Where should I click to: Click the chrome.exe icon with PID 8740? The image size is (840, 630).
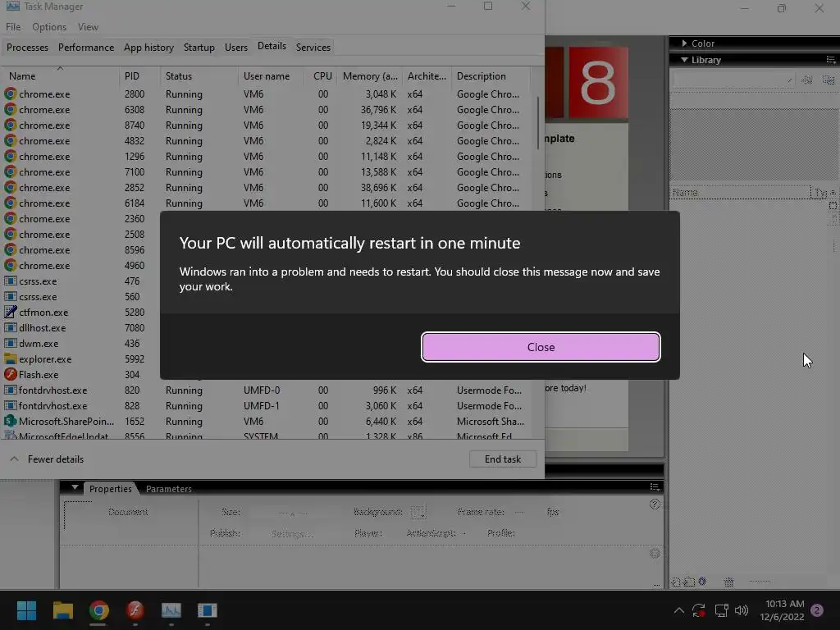tap(10, 125)
